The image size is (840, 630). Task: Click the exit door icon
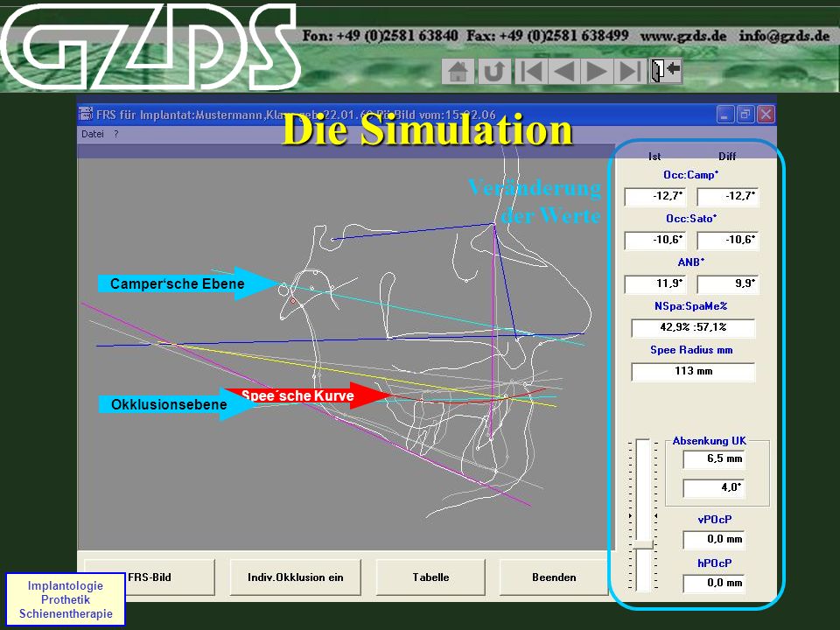(x=665, y=70)
